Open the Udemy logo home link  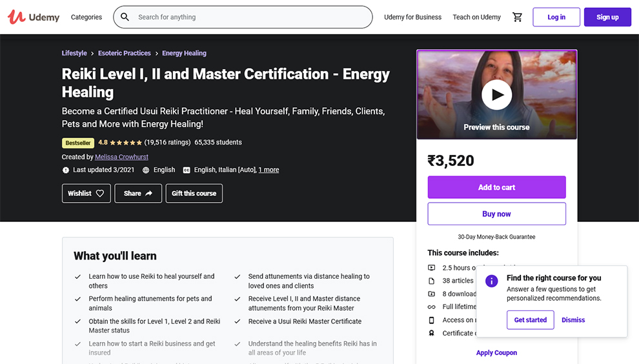pyautogui.click(x=34, y=17)
